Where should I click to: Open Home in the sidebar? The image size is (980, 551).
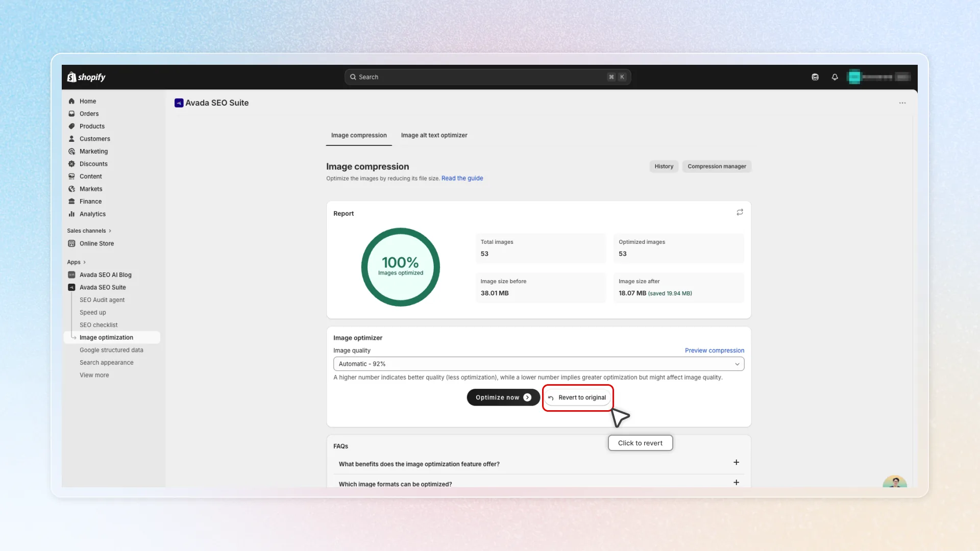87,101
